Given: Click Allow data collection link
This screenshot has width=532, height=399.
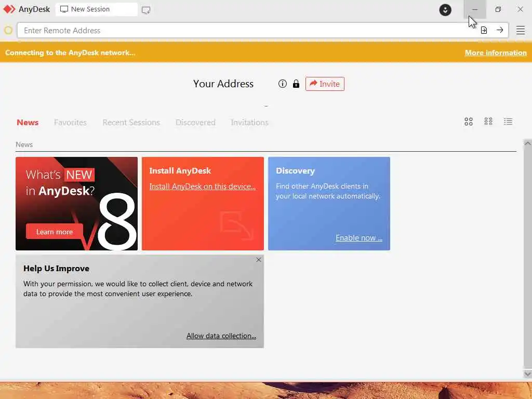Looking at the screenshot, I should [221, 336].
